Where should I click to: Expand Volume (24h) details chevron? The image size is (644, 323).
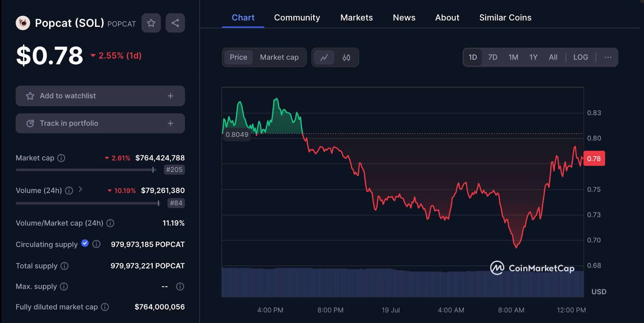[80, 189]
